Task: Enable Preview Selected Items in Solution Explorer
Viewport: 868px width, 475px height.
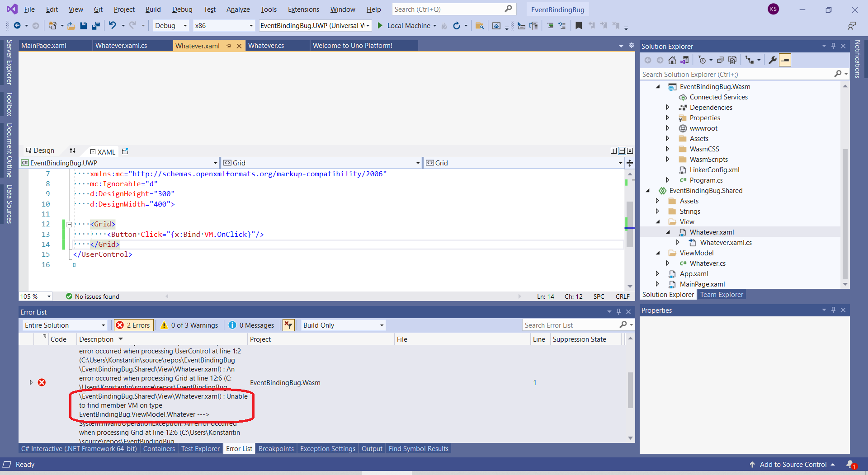Action: pyautogui.click(x=785, y=60)
